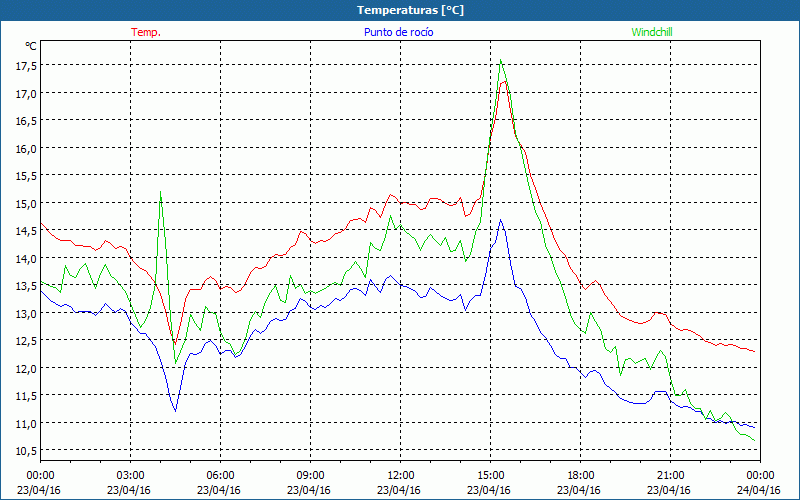This screenshot has height=500, width=800.
Task: Click the green Windchill spike near 04:00
Action: pyautogui.click(x=161, y=192)
